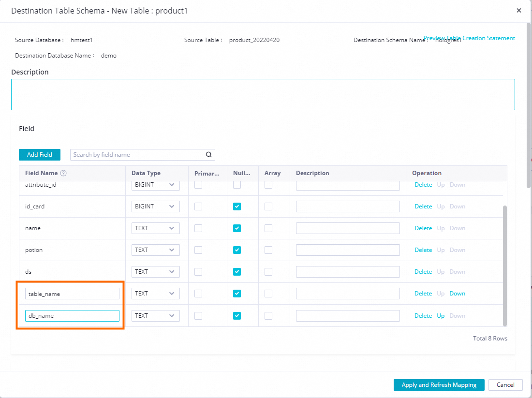Move db_name field Up
Image resolution: width=532 pixels, height=398 pixels.
(441, 316)
